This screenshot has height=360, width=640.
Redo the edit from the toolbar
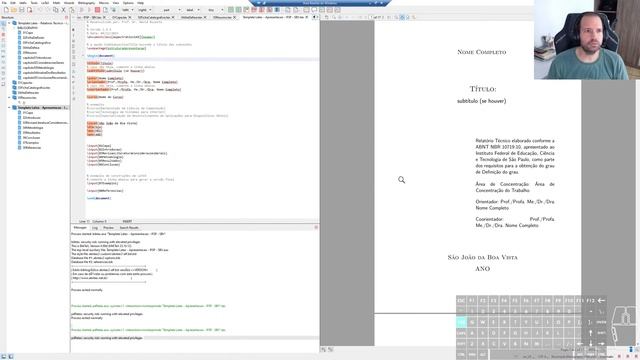(47, 10)
